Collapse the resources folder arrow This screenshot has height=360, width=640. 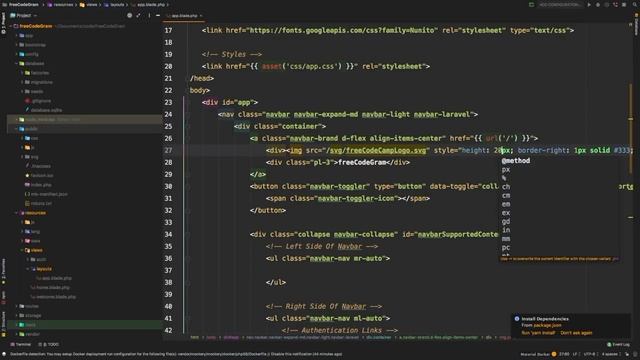click(16, 213)
